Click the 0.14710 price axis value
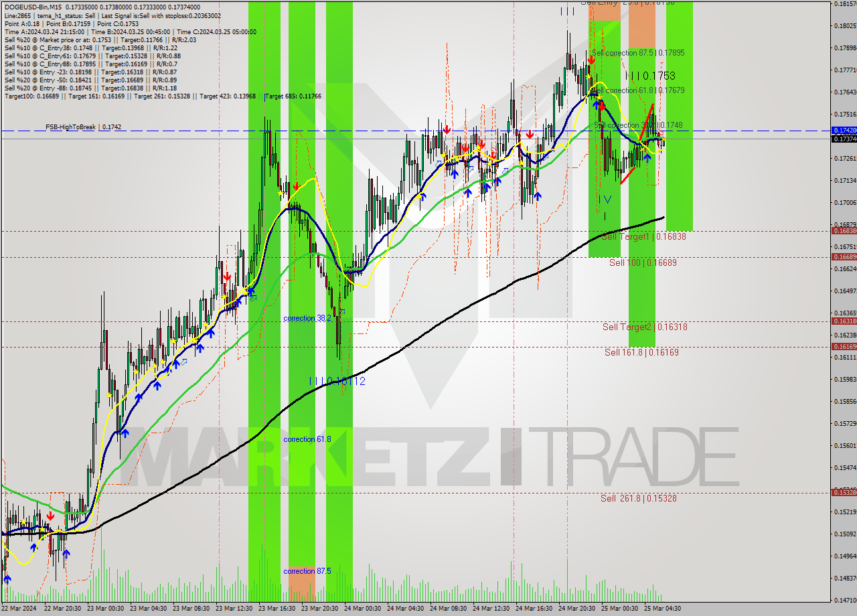This screenshot has width=857, height=616. point(845,600)
